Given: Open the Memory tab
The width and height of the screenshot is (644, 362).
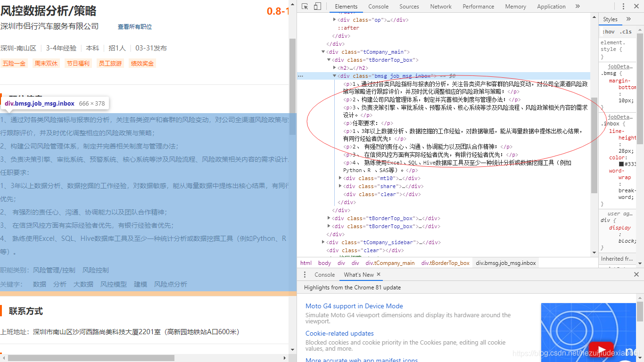Looking at the screenshot, I should click(x=515, y=6).
